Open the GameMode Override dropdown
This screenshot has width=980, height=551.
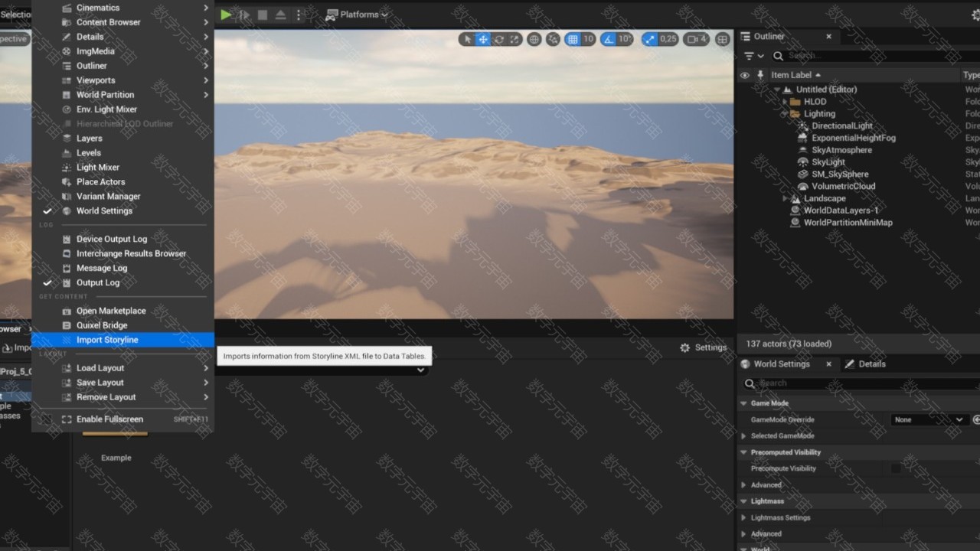(x=929, y=419)
